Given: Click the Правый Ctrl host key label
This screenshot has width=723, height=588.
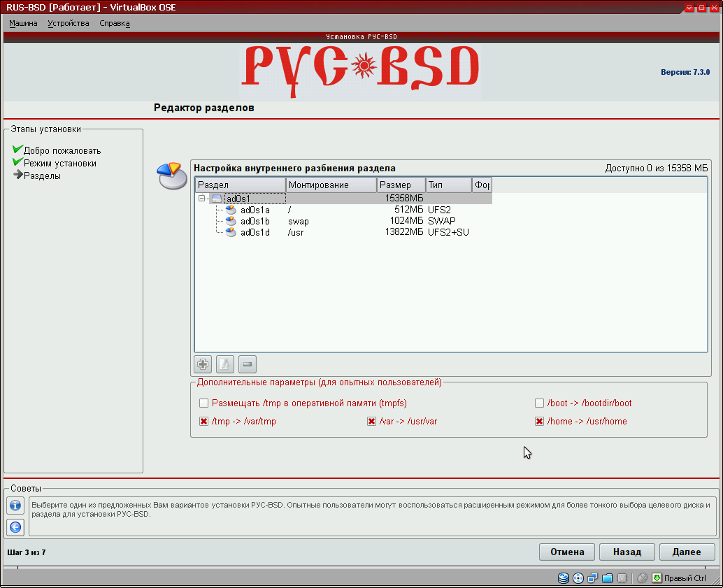Looking at the screenshot, I should 685,578.
